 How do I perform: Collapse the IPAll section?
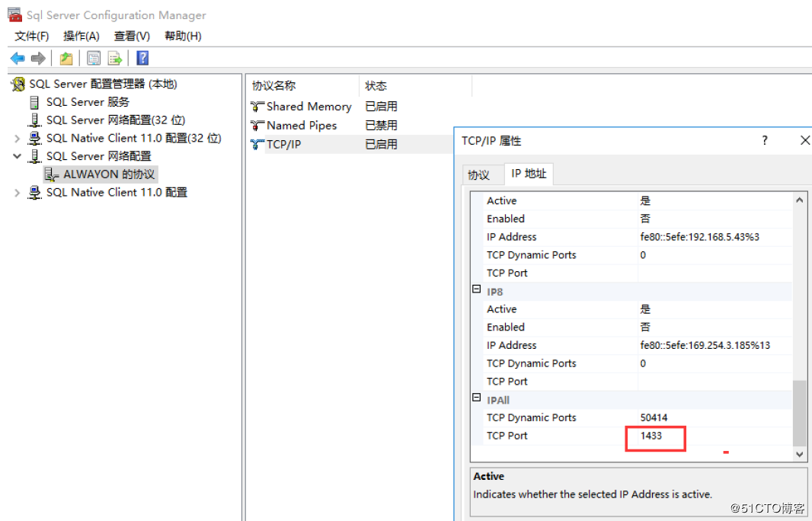pyautogui.click(x=476, y=397)
